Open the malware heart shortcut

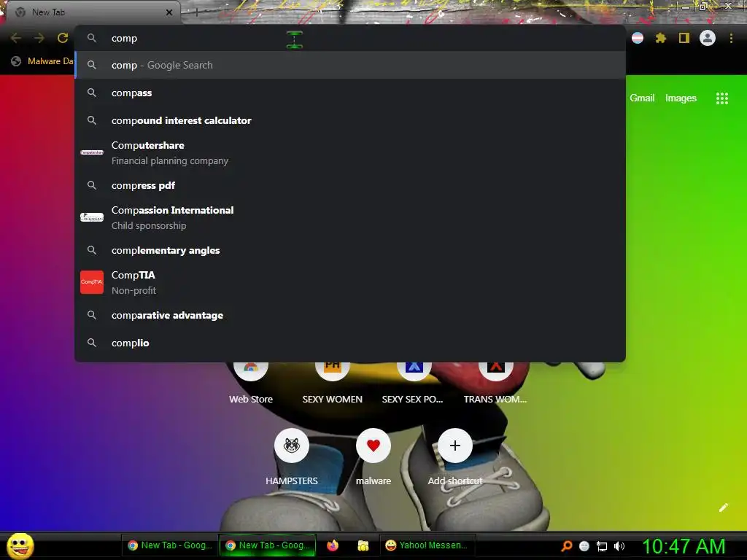[x=373, y=446]
